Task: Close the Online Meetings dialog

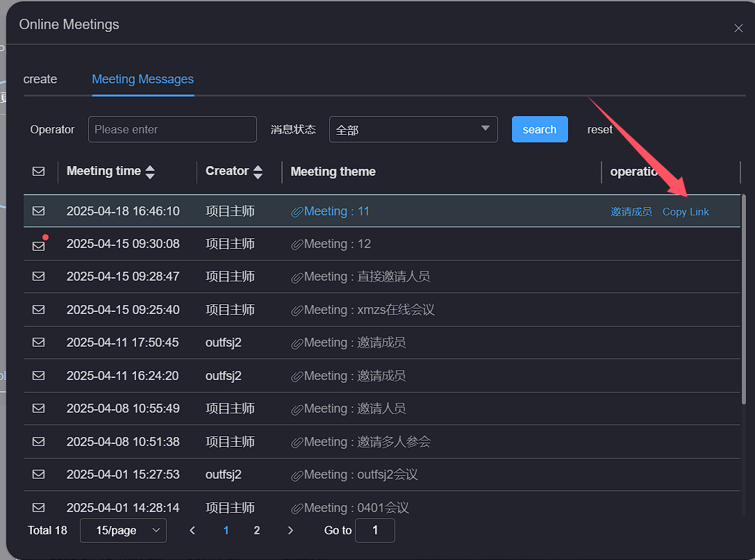Action: click(x=738, y=28)
